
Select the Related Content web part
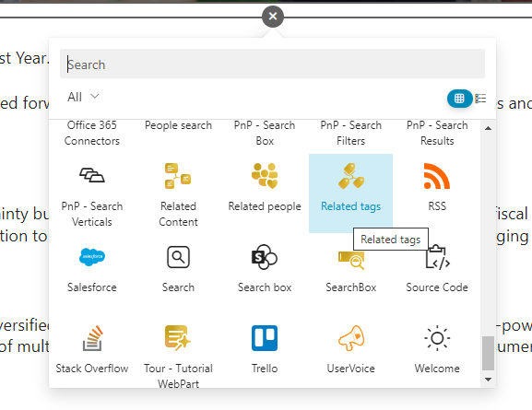point(178,193)
